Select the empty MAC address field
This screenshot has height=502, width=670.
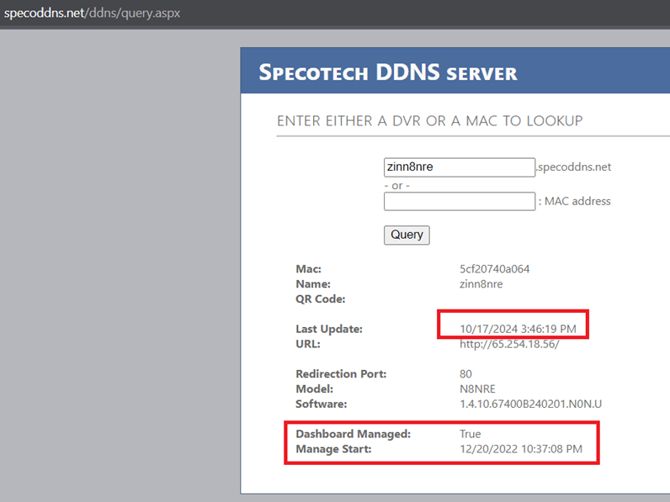coord(459,201)
